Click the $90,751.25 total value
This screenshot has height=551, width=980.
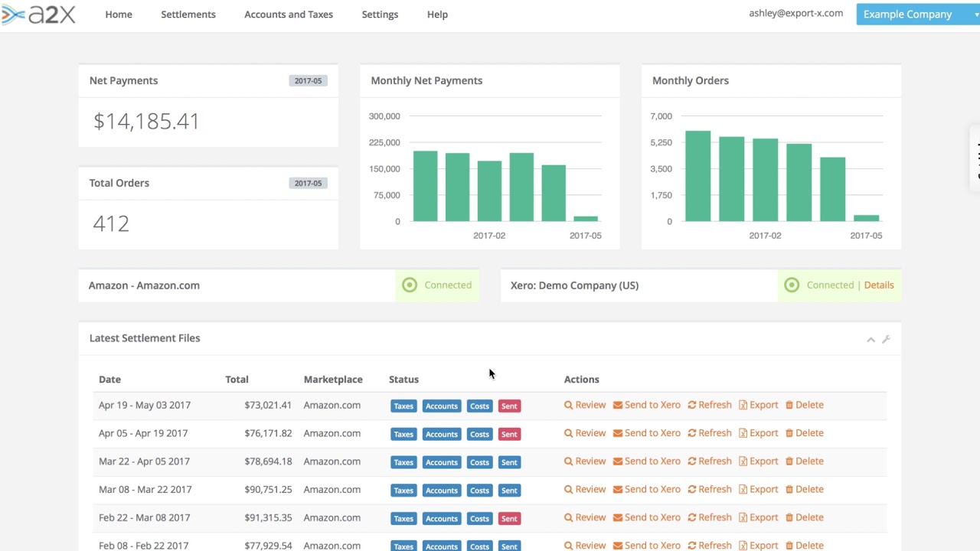(268, 489)
